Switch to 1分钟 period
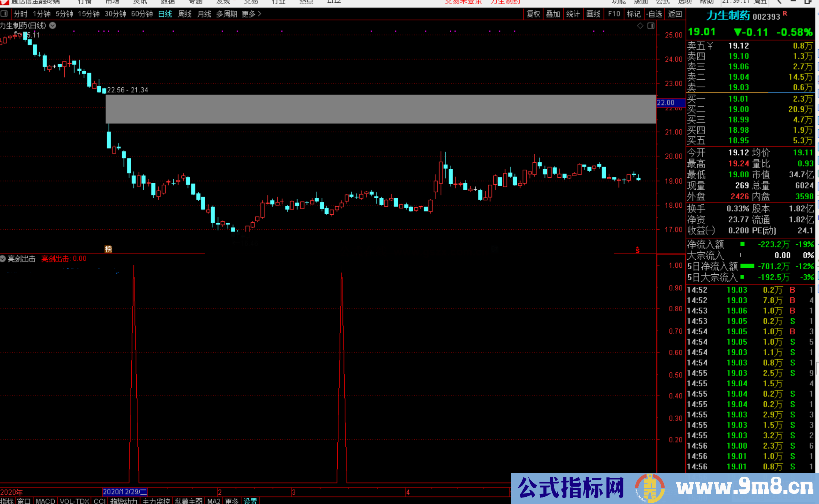Viewport: 819px width, 504px height. [x=42, y=14]
